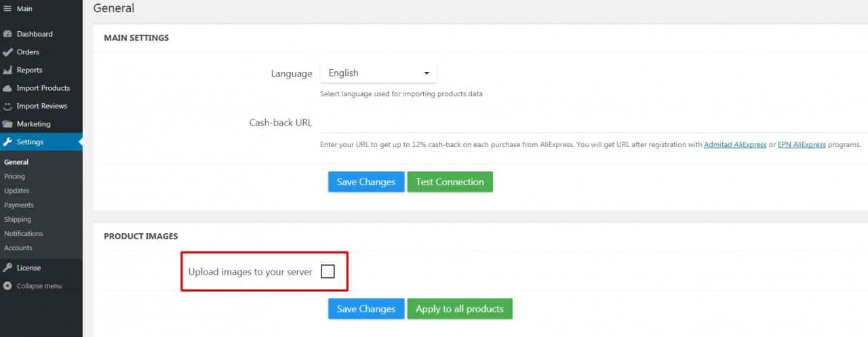This screenshot has width=868, height=337.
Task: Open the Reports chart icon
Action: [7, 70]
